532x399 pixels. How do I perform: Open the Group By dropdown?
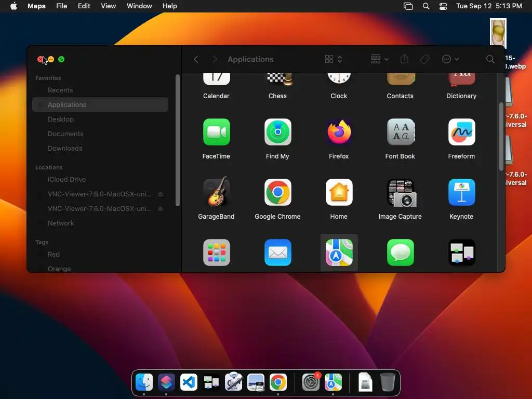(x=379, y=59)
